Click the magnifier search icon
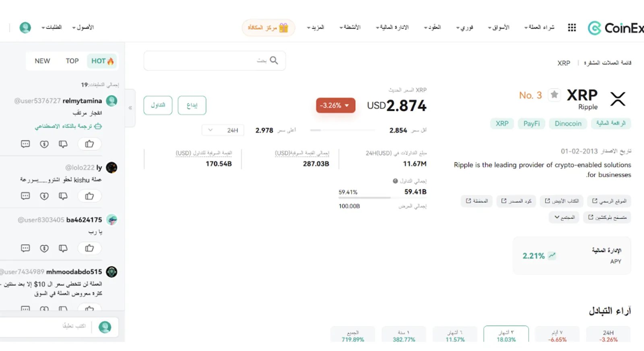 [x=274, y=60]
